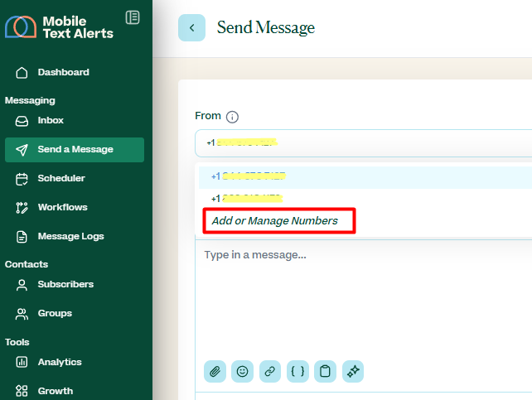Select the second phone number option
The image size is (532, 400).
(x=365, y=198)
